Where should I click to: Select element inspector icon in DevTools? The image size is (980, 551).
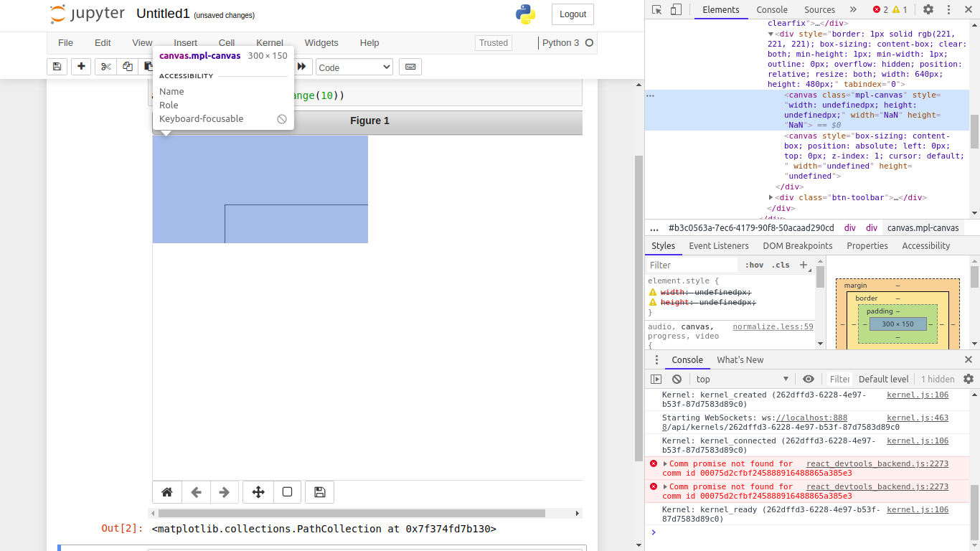[657, 9]
